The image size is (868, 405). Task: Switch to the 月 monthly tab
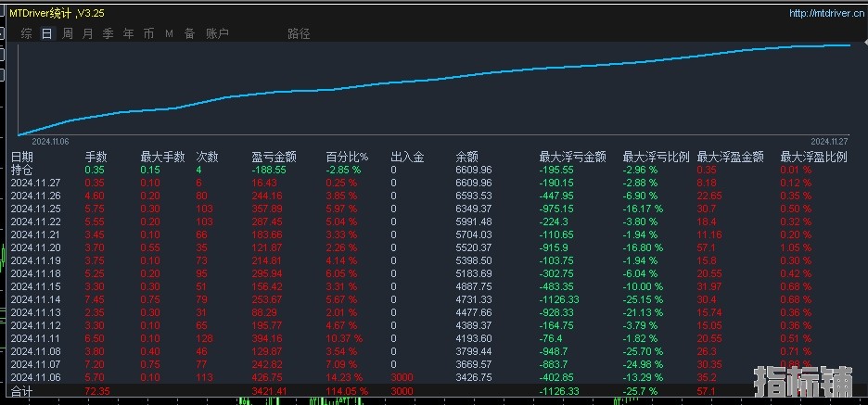[87, 33]
